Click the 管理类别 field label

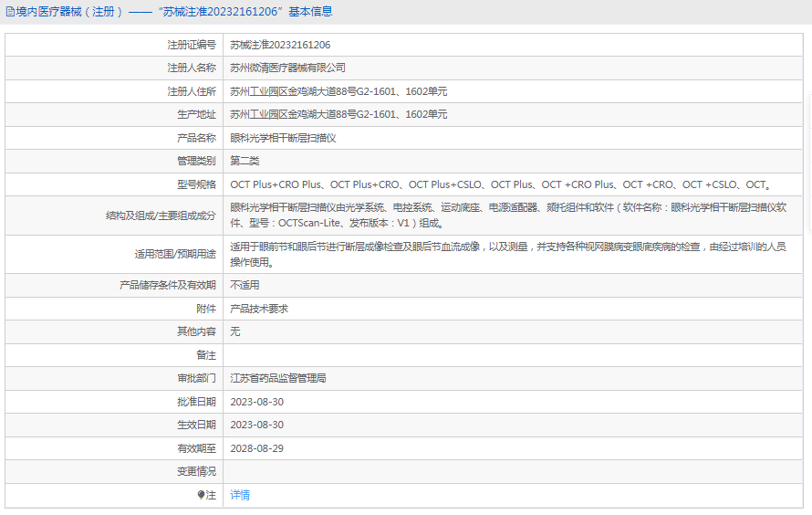pos(196,161)
